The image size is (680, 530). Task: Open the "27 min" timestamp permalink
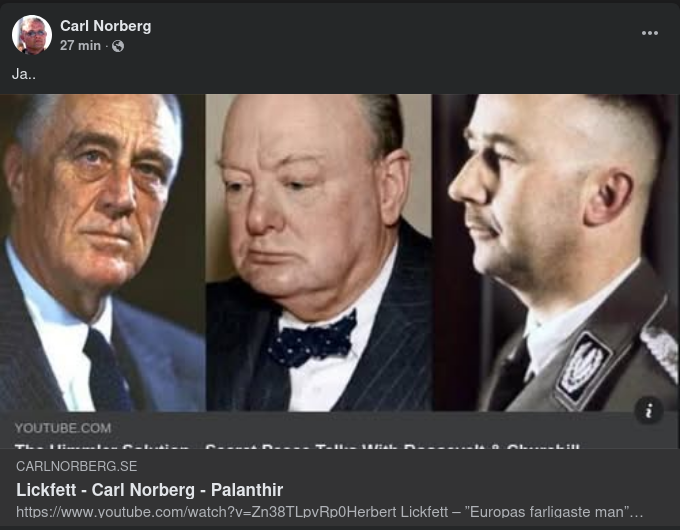(80, 46)
